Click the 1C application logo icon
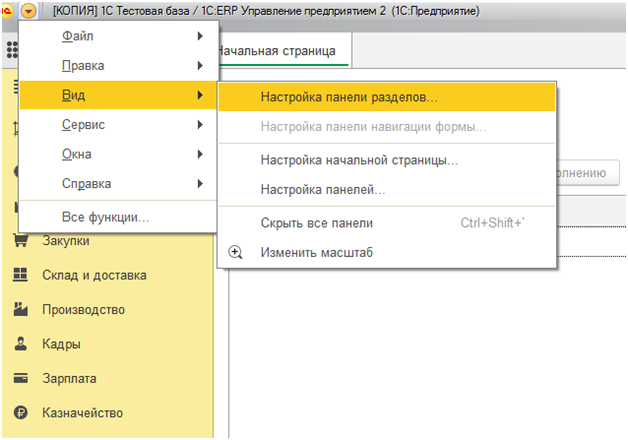 coord(7,11)
